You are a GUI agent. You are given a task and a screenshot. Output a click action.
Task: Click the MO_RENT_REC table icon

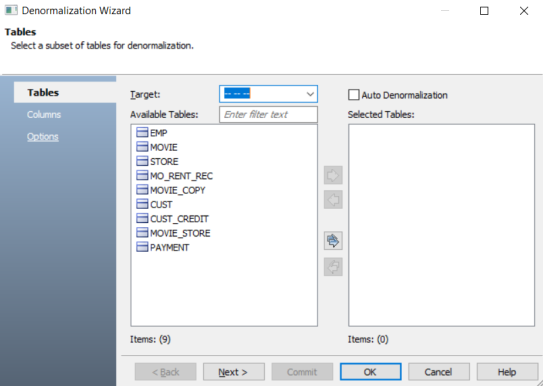[142, 175]
